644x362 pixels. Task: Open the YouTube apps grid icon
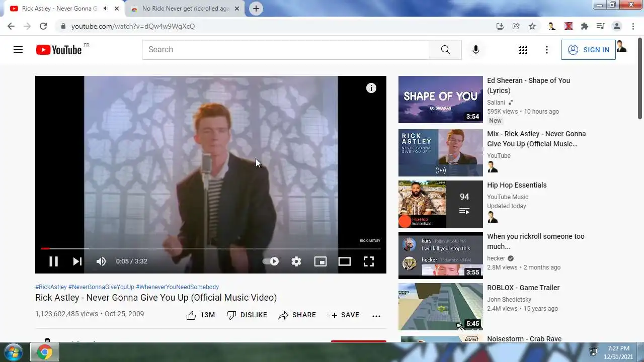click(x=523, y=50)
